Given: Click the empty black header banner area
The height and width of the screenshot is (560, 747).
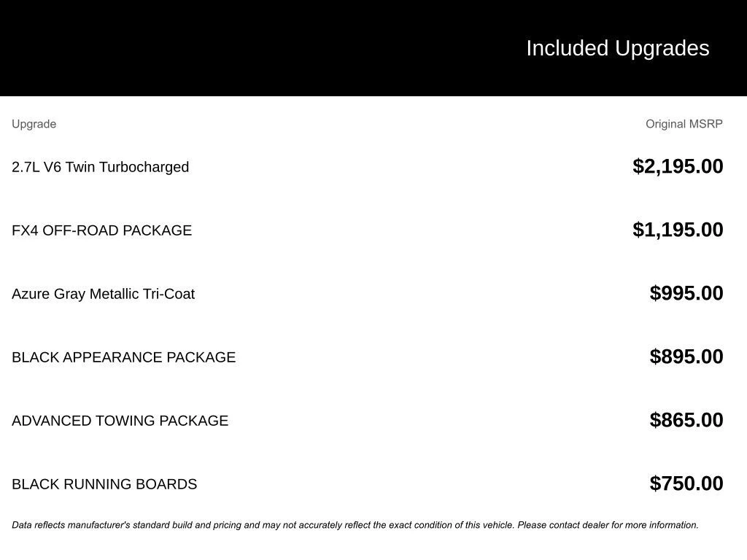Looking at the screenshot, I should click(255, 48).
